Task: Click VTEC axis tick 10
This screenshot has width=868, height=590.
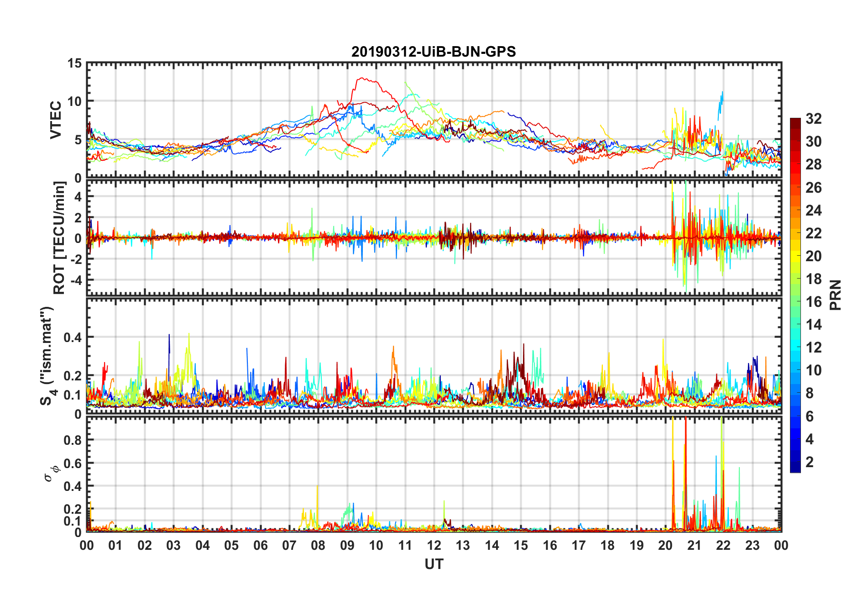Action: point(75,101)
